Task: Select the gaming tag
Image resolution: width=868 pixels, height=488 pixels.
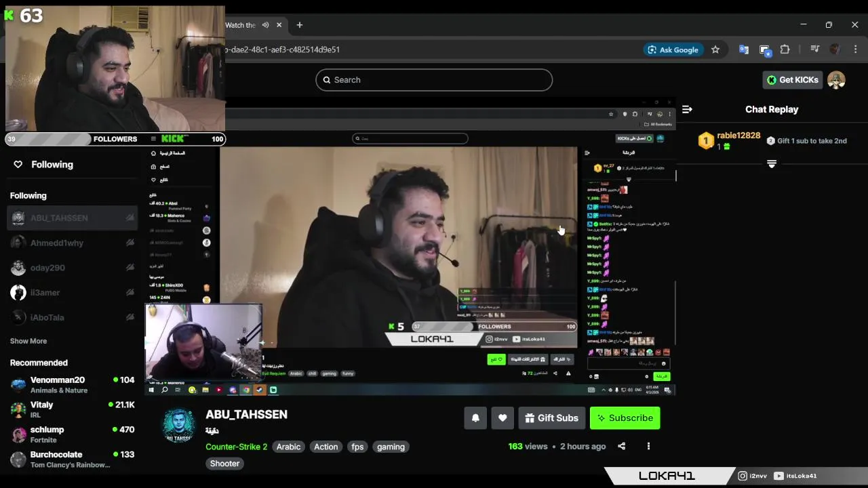Action: click(x=391, y=447)
